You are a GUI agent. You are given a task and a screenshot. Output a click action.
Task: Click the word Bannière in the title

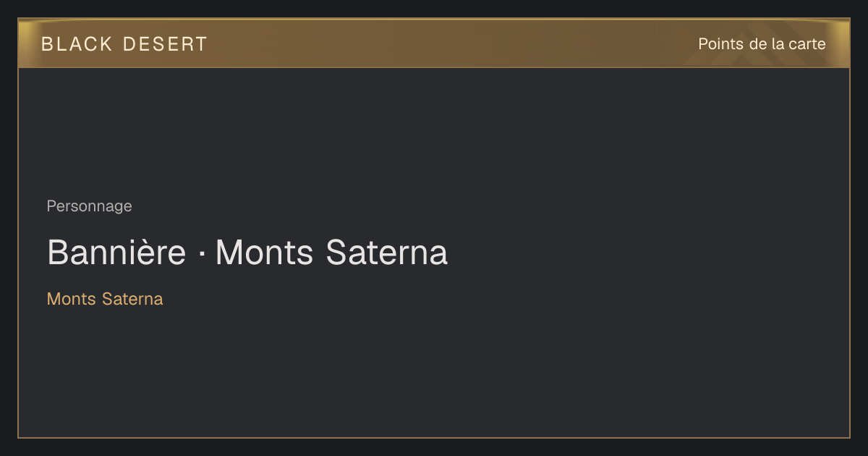coord(116,253)
